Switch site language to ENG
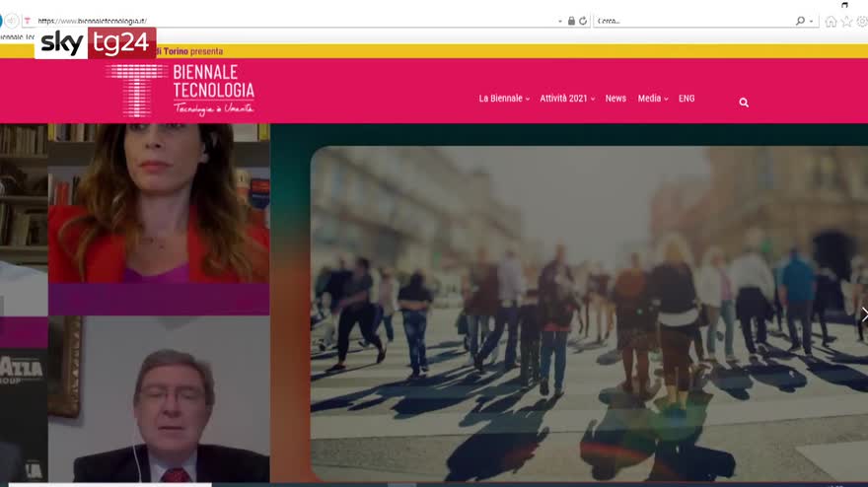Screen dimensions: 868x487 click(687, 99)
